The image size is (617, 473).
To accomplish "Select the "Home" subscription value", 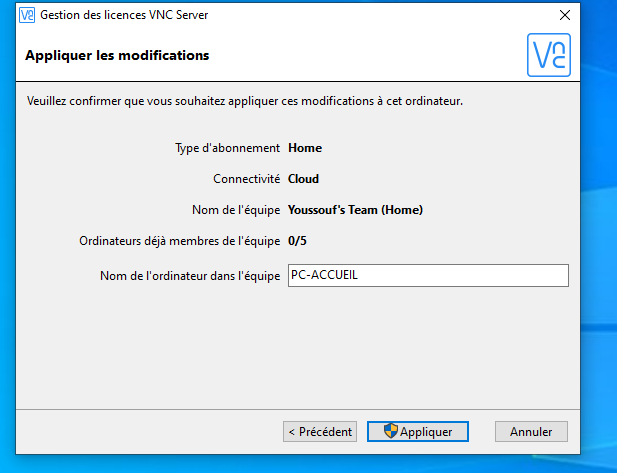I will pyautogui.click(x=305, y=148).
